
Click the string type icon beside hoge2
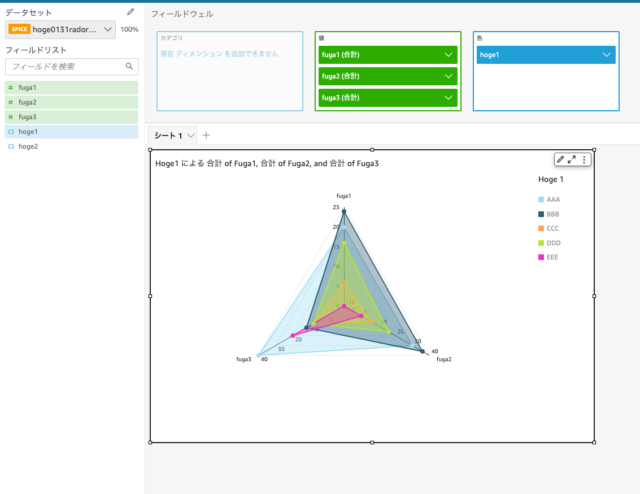coord(11,146)
